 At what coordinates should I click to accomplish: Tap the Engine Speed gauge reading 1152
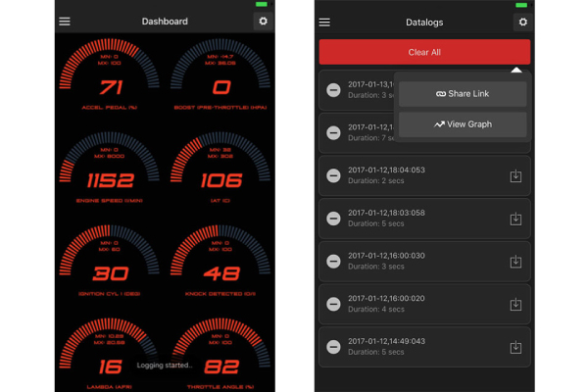point(110,176)
